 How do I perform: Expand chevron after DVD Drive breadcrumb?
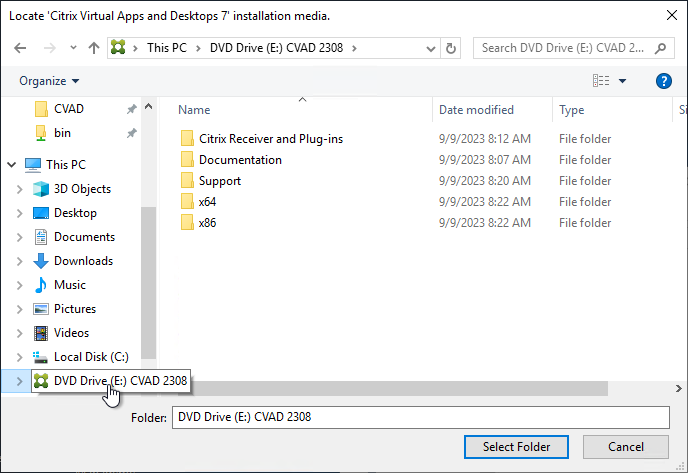coord(354,48)
